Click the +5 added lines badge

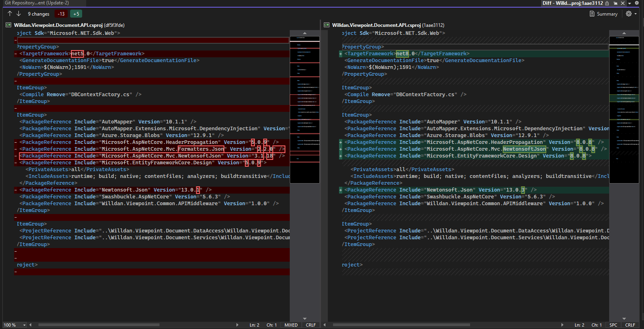point(76,14)
